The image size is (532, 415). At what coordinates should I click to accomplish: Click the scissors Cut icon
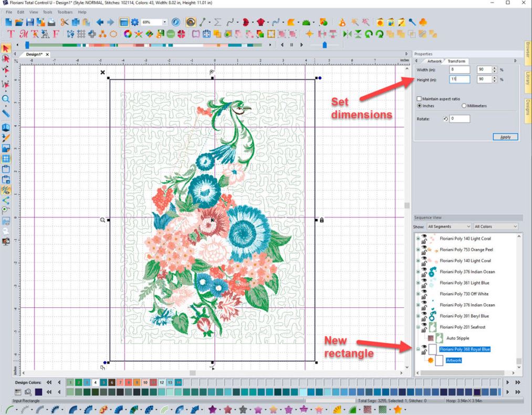(x=64, y=22)
